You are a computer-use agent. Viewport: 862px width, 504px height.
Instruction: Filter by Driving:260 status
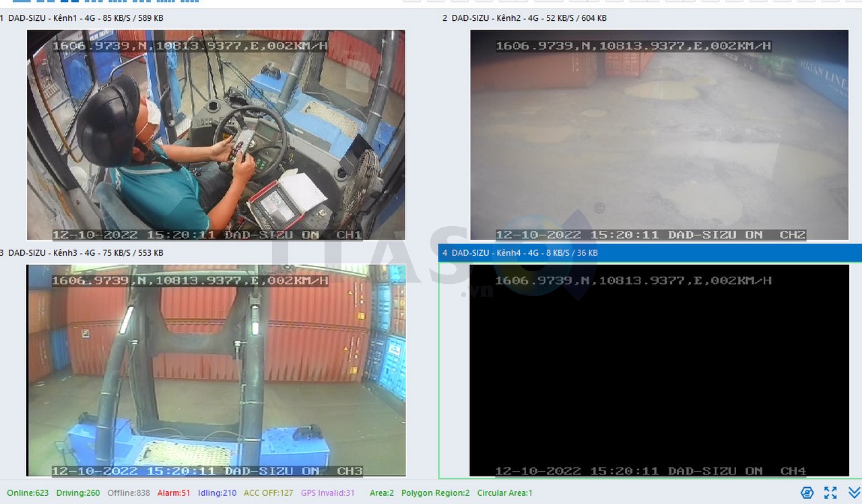[78, 493]
